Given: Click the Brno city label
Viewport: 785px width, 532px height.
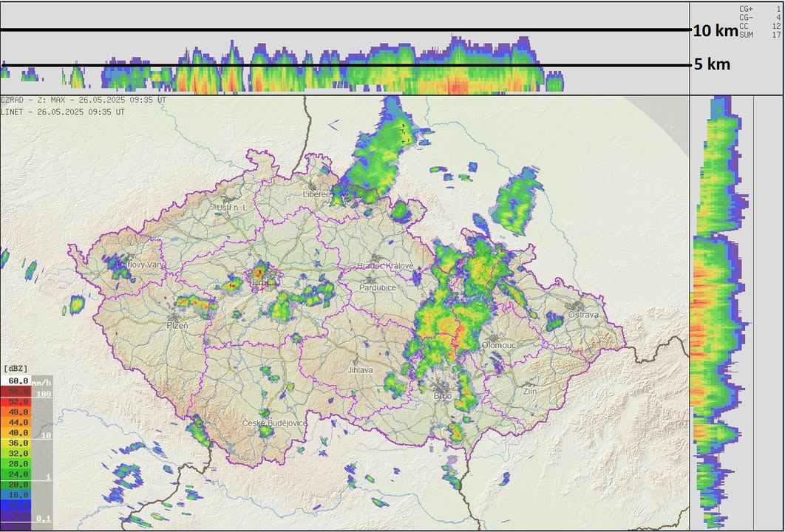Looking at the screenshot, I should pyautogui.click(x=443, y=396).
